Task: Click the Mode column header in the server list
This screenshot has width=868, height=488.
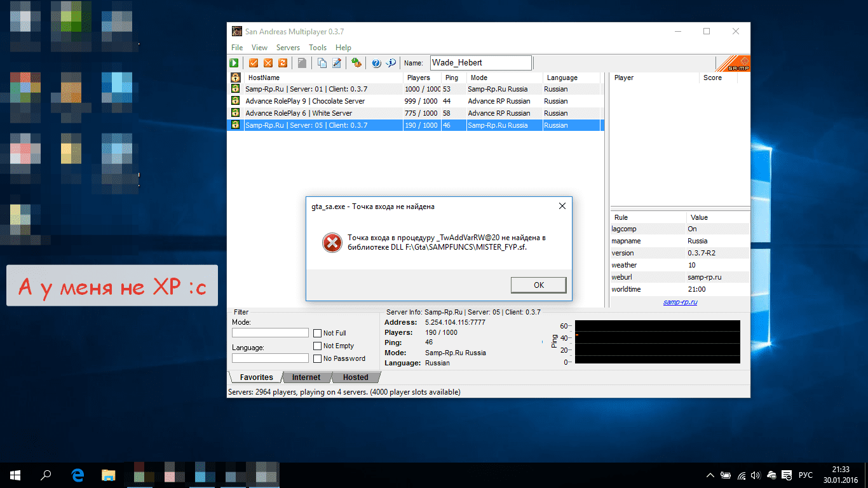Action: [505, 78]
